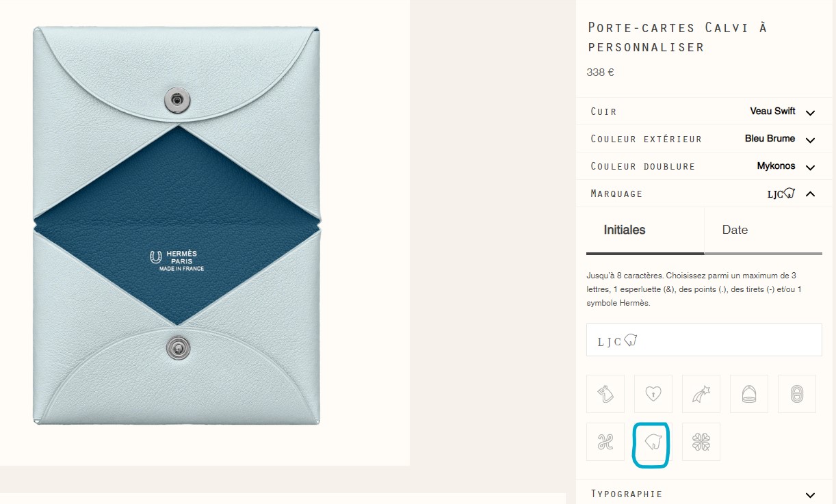The height and width of the screenshot is (504, 836).
Task: Expand the Cuir Veau Swift dropdown
Action: point(704,111)
